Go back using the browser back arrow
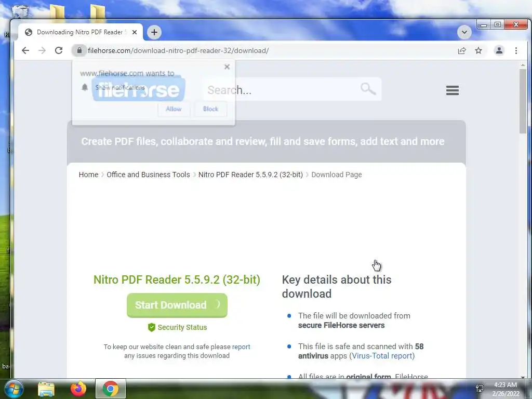The image size is (532, 399). coord(25,50)
